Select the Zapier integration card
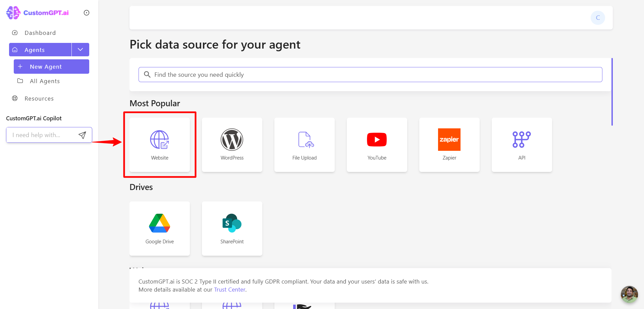The image size is (644, 309). (x=449, y=145)
